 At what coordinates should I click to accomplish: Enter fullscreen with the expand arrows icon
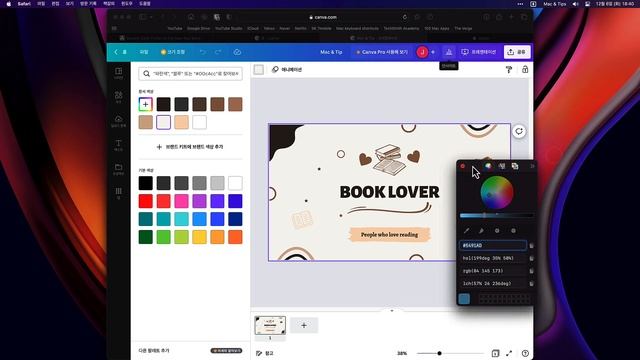pyautogui.click(x=509, y=353)
